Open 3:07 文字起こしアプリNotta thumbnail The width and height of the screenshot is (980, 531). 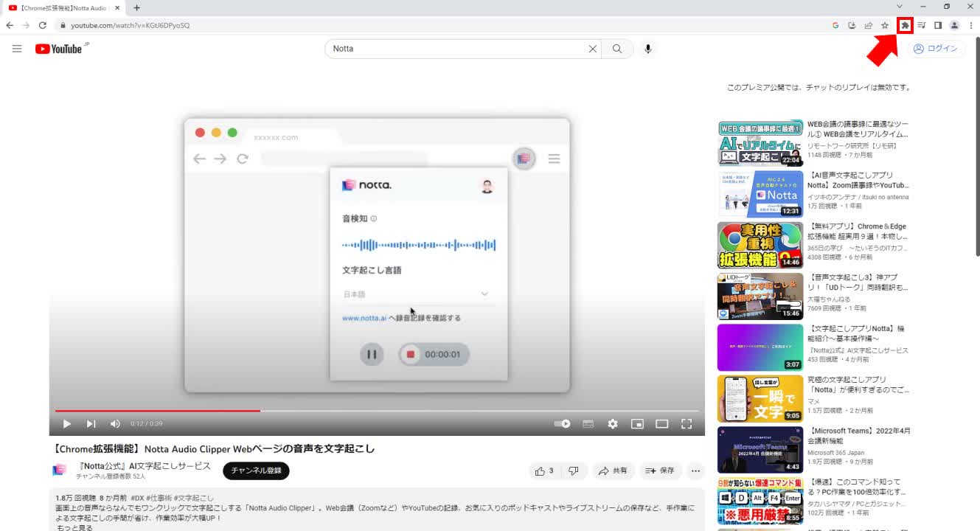(760, 347)
